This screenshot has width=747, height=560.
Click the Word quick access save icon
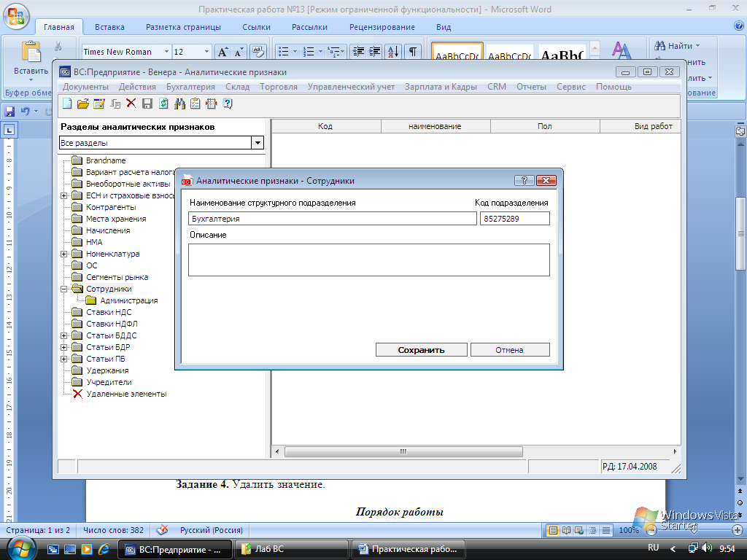[x=9, y=112]
